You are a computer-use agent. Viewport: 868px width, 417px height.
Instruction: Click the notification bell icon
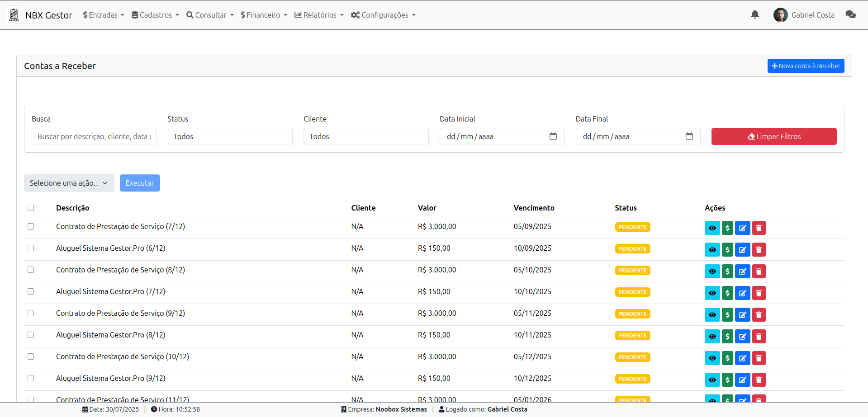755,15
